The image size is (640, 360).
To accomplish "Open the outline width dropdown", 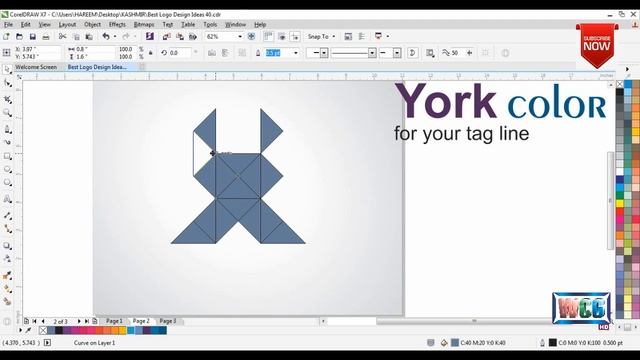I will (296, 53).
